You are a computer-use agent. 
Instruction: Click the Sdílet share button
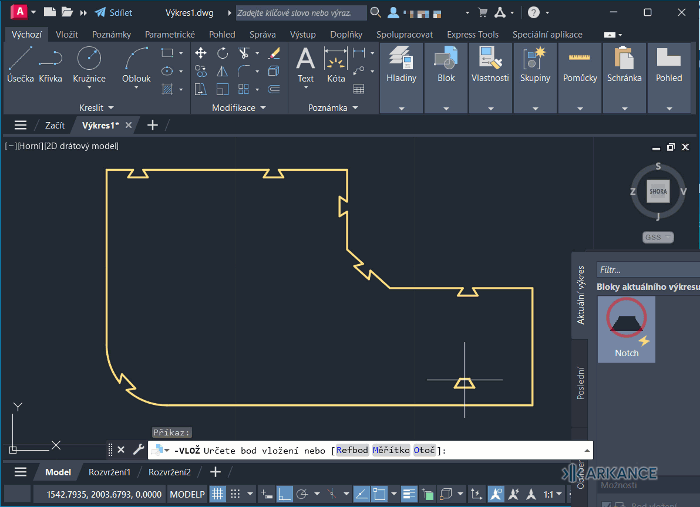(x=113, y=12)
